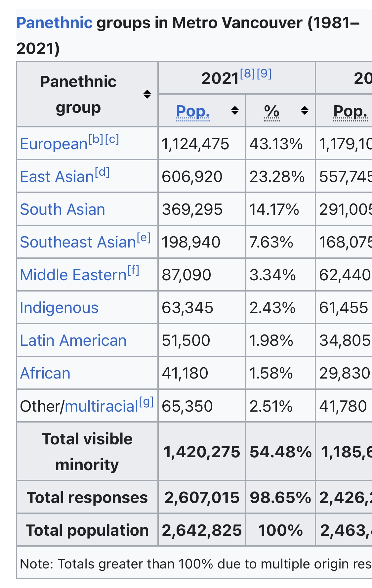Open the East Asian link
The height and width of the screenshot is (588, 372).
[x=57, y=177]
